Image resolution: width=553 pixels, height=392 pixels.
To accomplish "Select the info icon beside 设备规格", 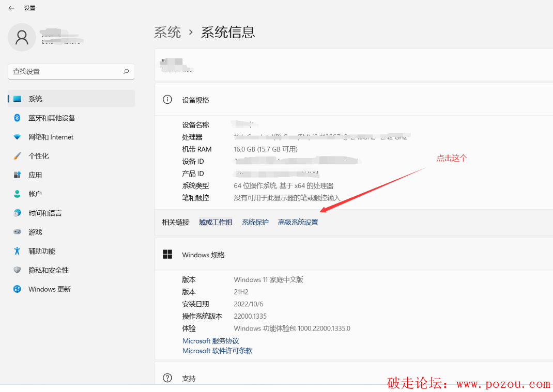I will tap(167, 100).
